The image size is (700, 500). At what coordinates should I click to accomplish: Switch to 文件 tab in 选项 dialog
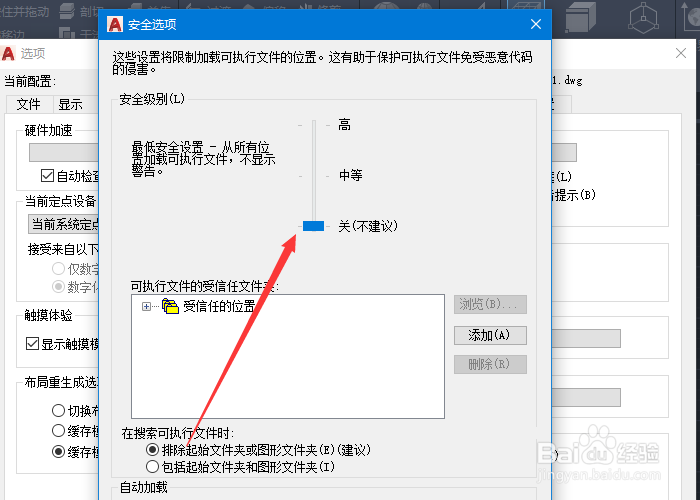pyautogui.click(x=29, y=104)
